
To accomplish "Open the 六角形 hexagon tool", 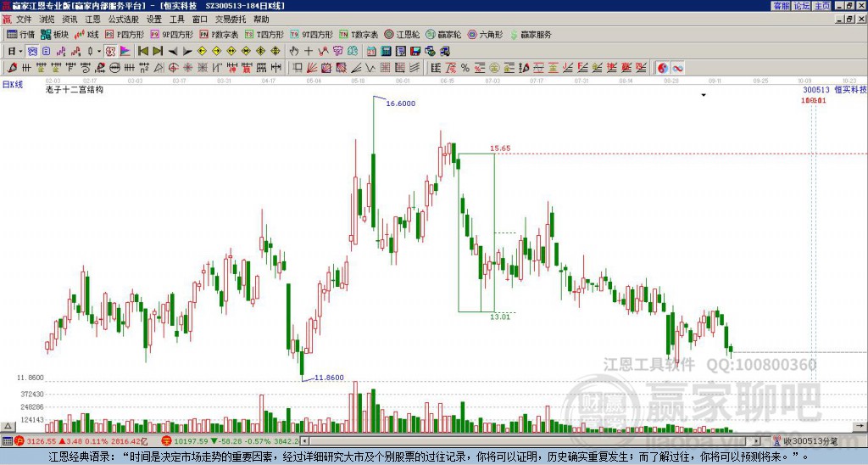I will pos(486,34).
